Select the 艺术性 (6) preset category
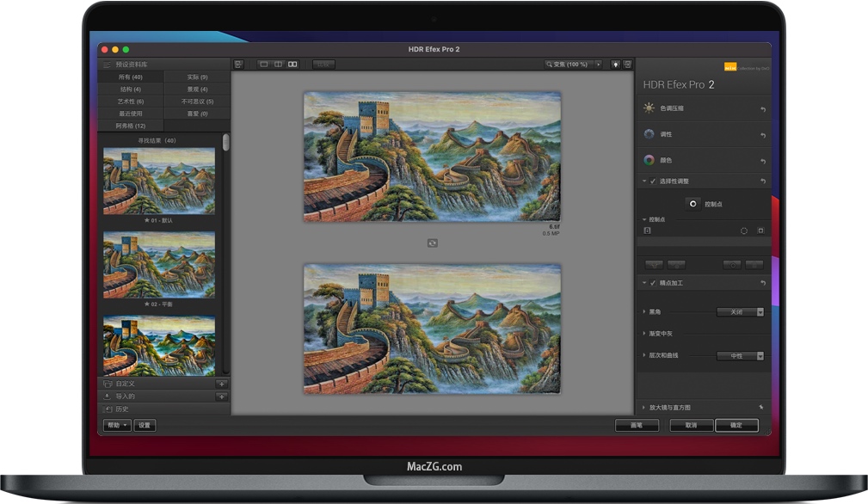868x504 pixels. 131,101
